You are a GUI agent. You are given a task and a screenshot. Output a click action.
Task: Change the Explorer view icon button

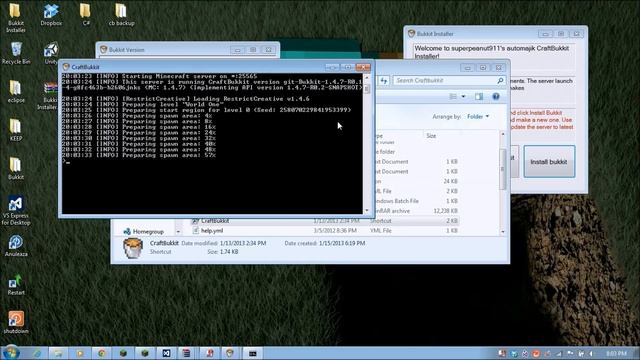pos(453,96)
